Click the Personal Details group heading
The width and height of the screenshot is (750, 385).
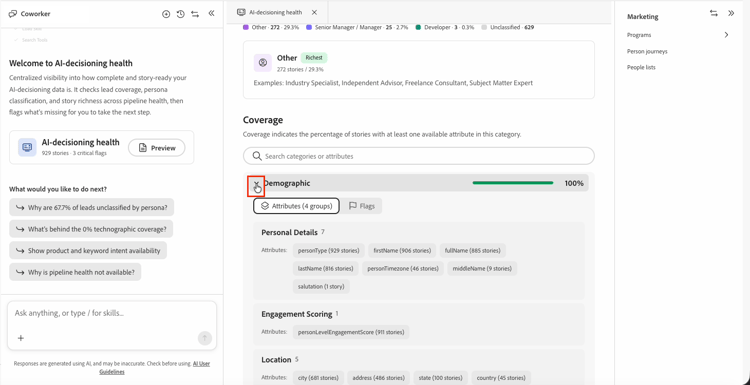[289, 232]
